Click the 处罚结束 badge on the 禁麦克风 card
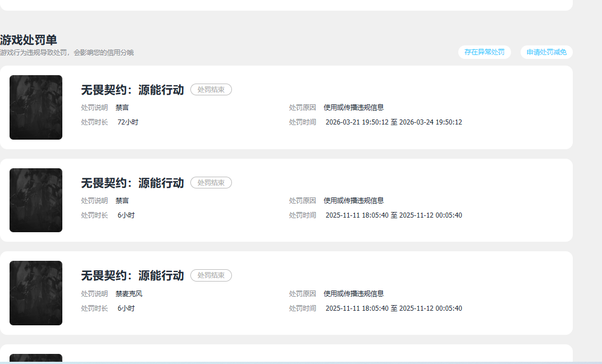The width and height of the screenshot is (602, 364). pos(211,275)
